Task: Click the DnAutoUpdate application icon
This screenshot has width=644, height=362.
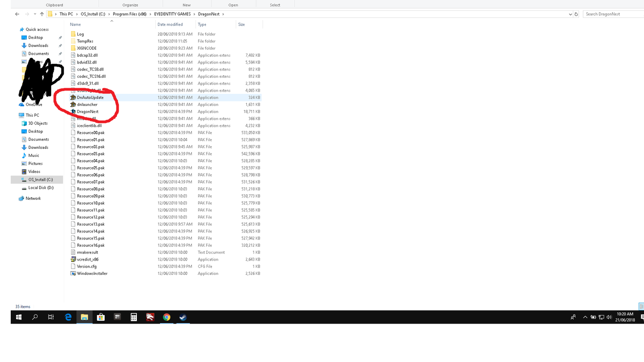Action: [73, 97]
